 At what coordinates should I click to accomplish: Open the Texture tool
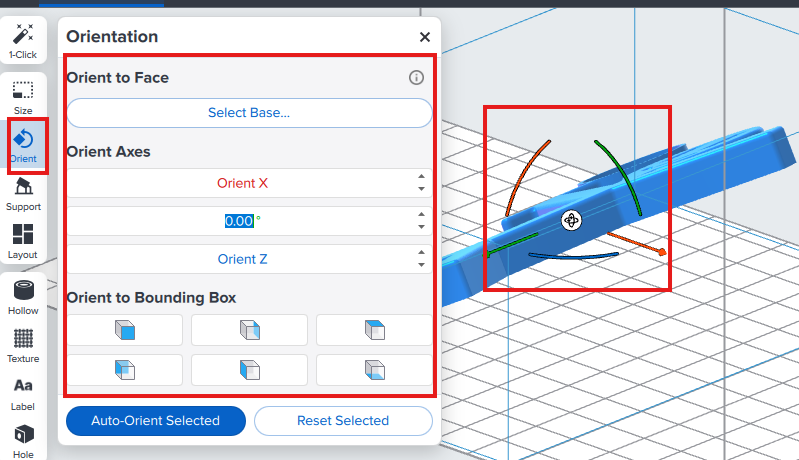[x=23, y=345]
